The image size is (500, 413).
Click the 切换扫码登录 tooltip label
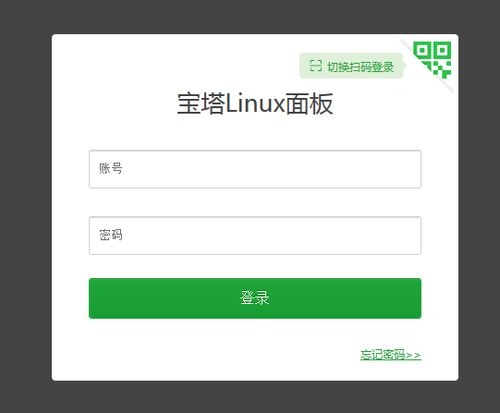pyautogui.click(x=360, y=67)
